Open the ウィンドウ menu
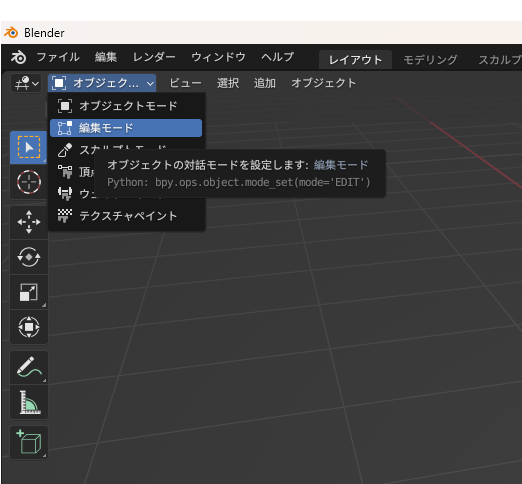 coord(218,57)
